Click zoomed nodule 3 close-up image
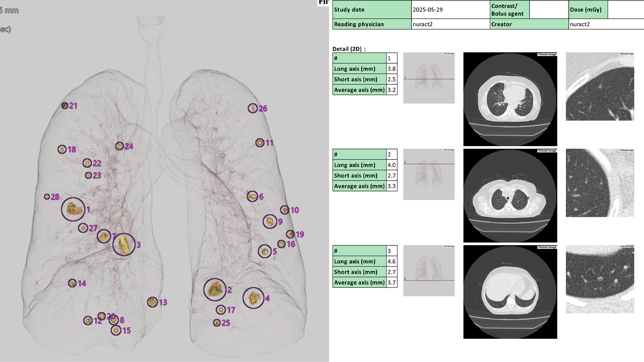 (600, 279)
